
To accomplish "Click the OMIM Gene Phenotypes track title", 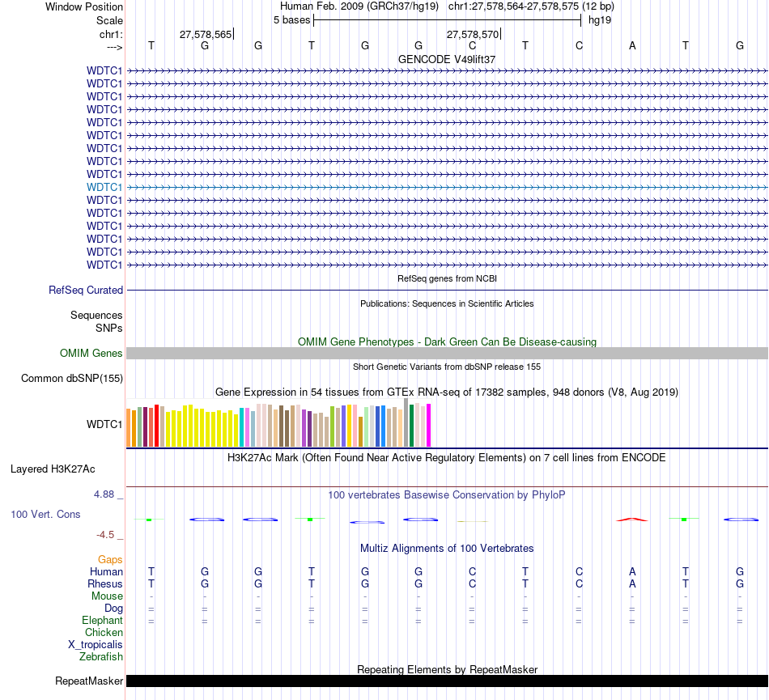I will (x=447, y=342).
